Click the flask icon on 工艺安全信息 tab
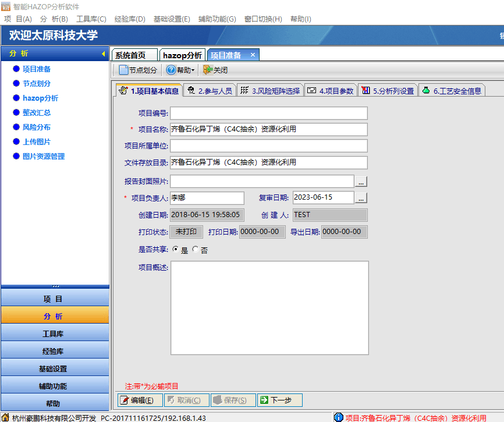Viewport: 504px width, 422px height. point(426,90)
